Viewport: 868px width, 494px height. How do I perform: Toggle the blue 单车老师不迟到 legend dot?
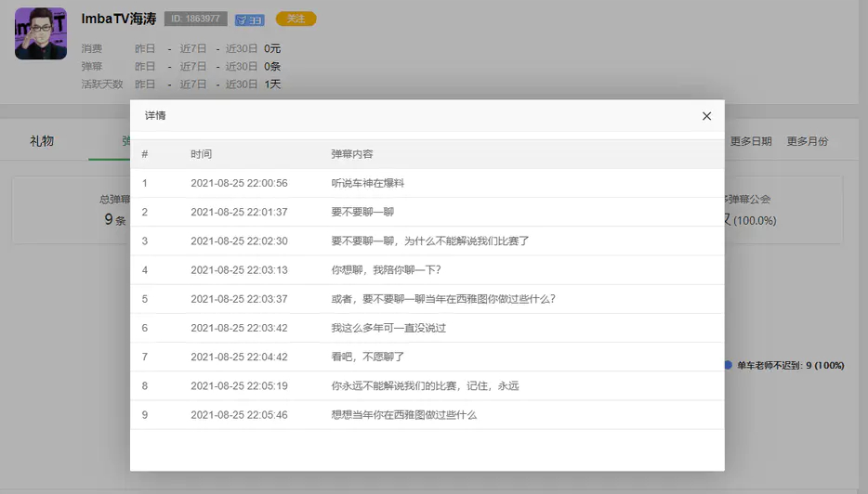pyautogui.click(x=729, y=366)
